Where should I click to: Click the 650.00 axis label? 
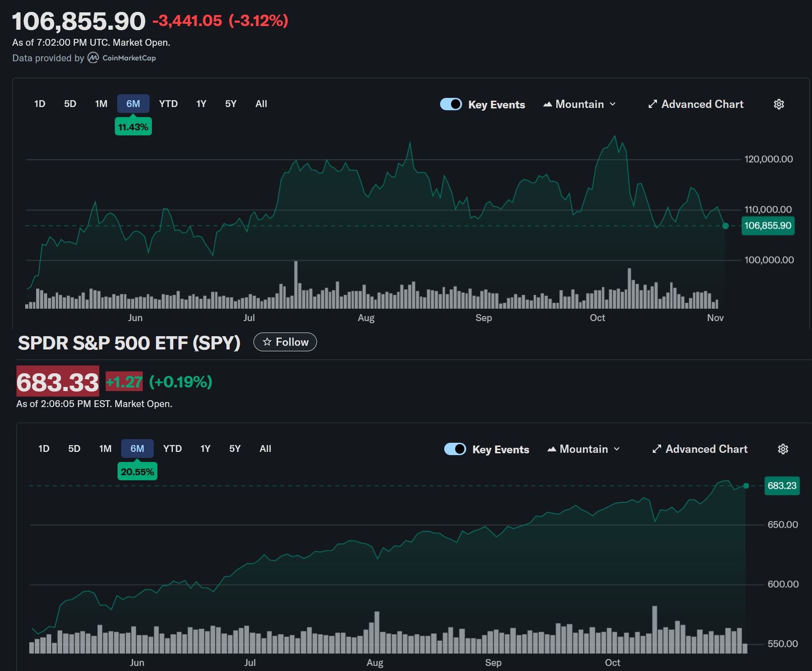[x=783, y=525]
